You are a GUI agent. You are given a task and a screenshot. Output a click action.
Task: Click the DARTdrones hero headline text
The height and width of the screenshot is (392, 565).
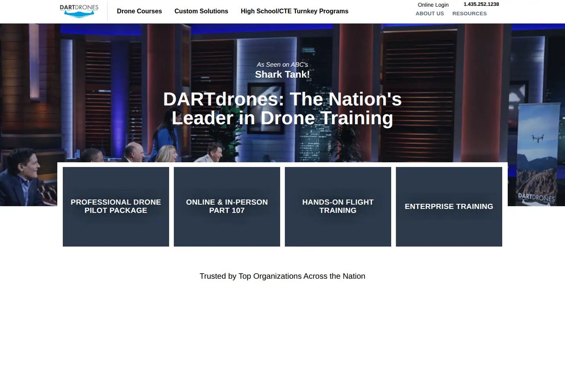click(x=282, y=109)
